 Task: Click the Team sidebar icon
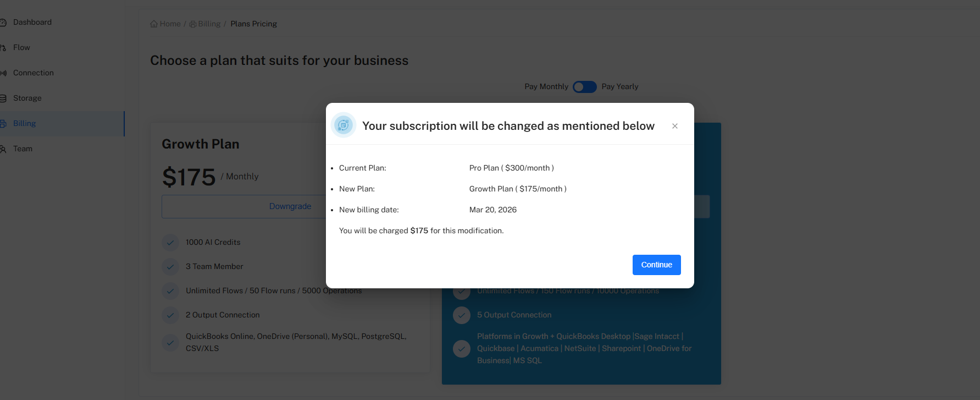point(3,149)
